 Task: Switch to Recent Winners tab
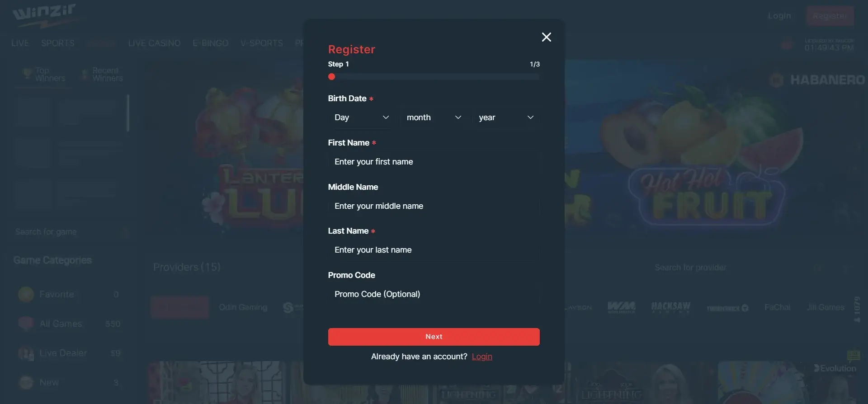pyautogui.click(x=102, y=74)
